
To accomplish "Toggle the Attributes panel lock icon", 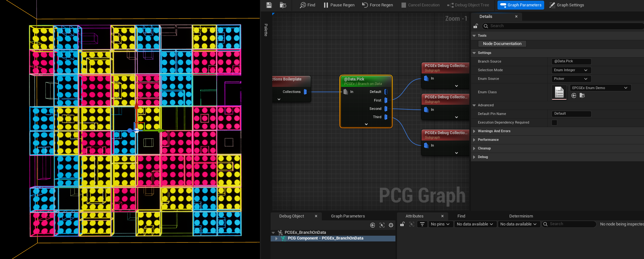I will point(402,224).
